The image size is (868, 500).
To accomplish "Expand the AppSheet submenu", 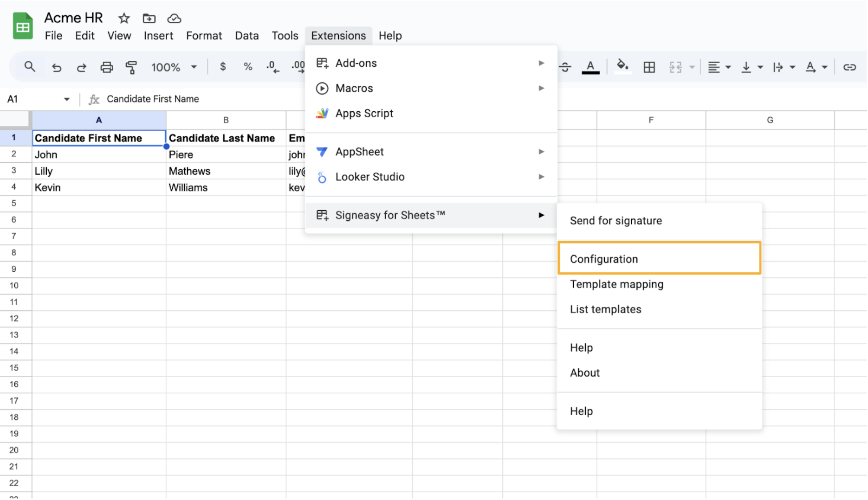I will 431,152.
